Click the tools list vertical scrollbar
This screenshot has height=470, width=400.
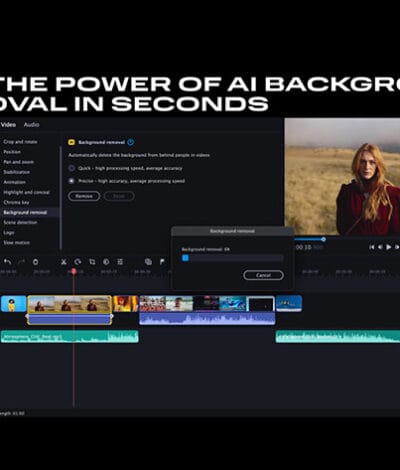point(61,198)
